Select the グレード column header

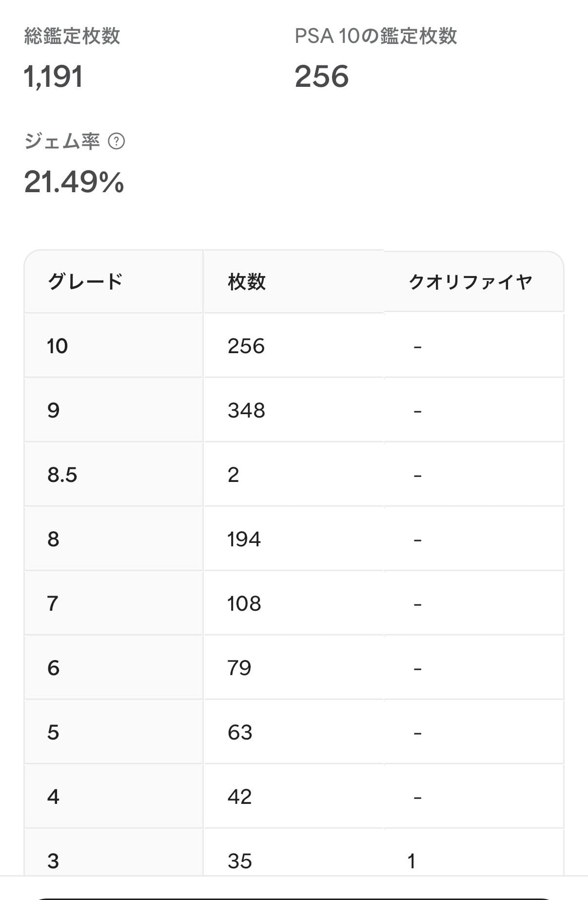click(85, 282)
